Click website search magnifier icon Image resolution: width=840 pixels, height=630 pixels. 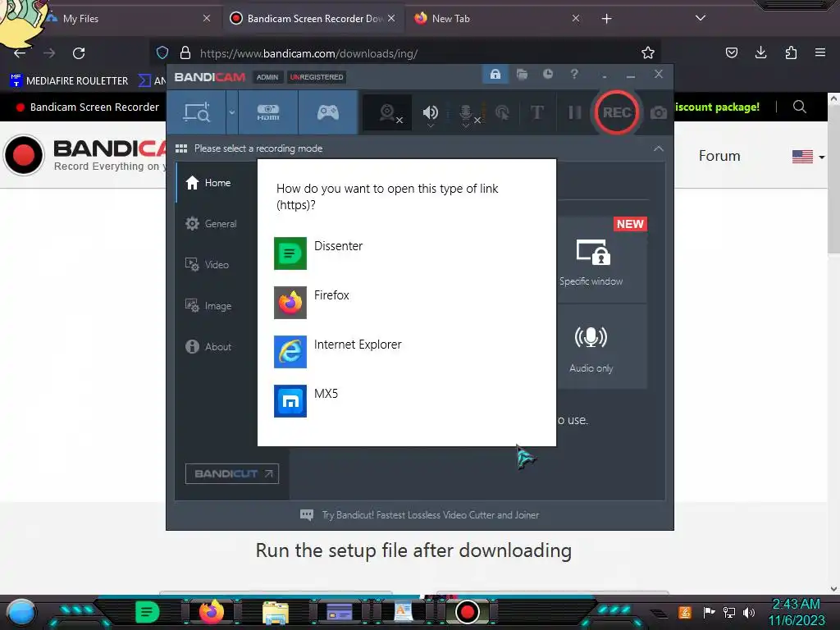tap(799, 107)
